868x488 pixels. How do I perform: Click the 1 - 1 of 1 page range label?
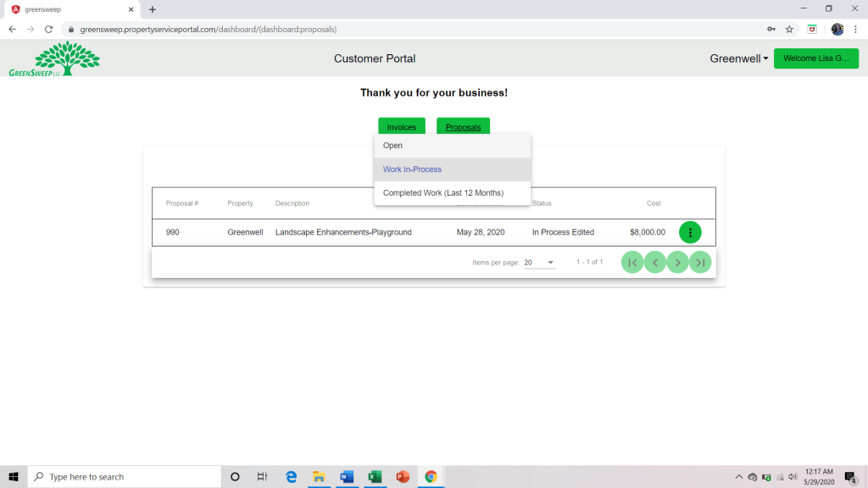pos(590,263)
